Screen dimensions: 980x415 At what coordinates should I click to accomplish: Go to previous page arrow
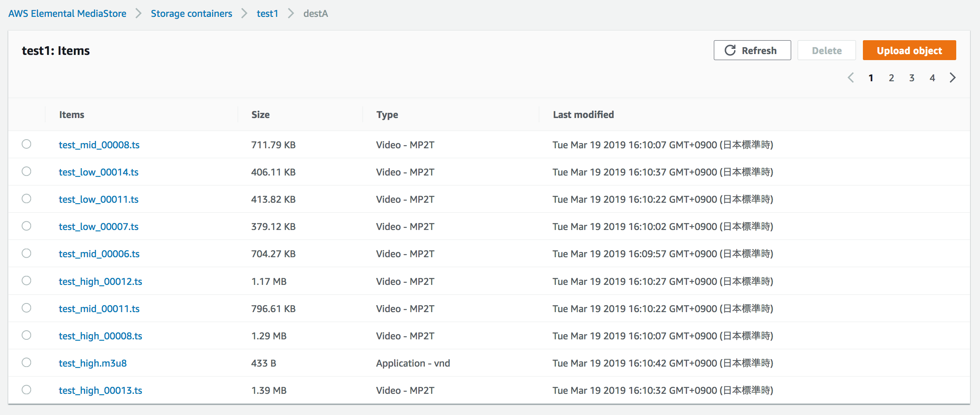851,78
